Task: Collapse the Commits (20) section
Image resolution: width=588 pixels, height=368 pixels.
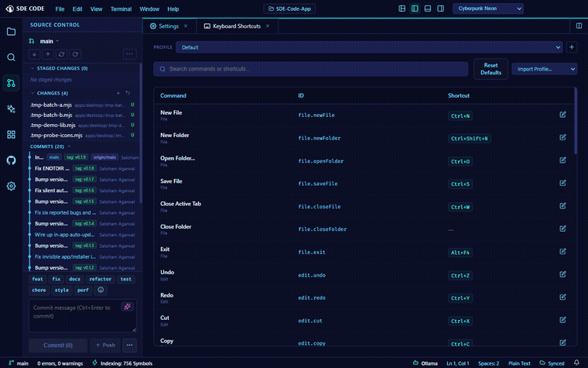Action: click(x=50, y=146)
